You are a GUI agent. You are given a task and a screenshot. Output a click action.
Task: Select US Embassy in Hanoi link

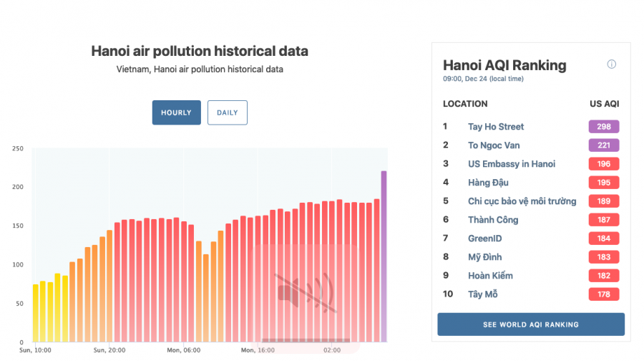click(x=512, y=164)
